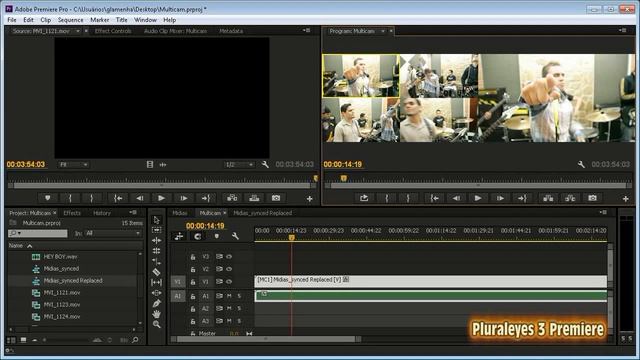
Task: Select the Pen tool
Action: 157,303
